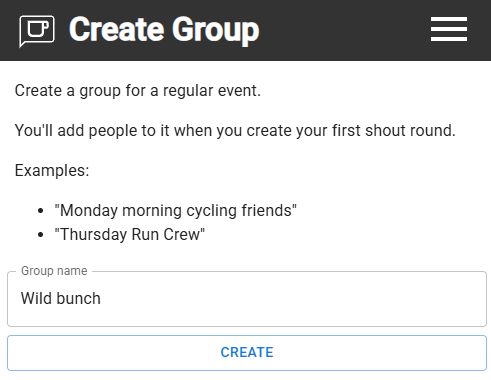
Task: Click "Create a group for a regular event" text
Action: tap(138, 91)
